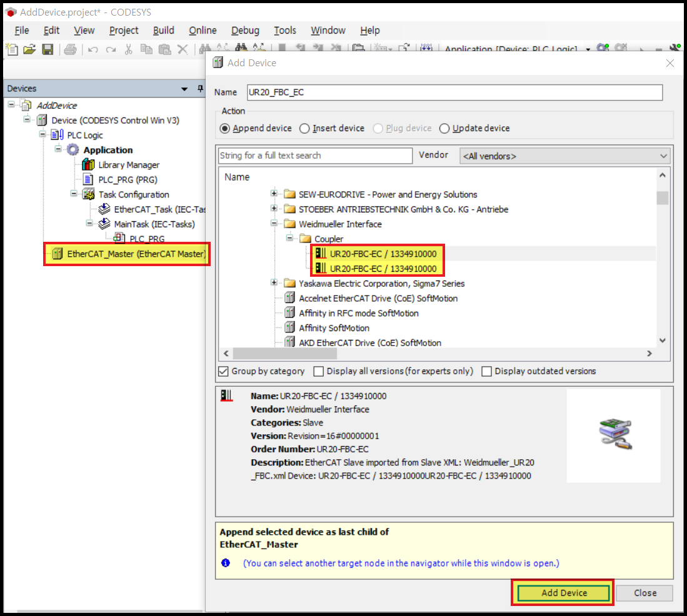
Task: Click the Save floppy disk icon
Action: click(48, 49)
